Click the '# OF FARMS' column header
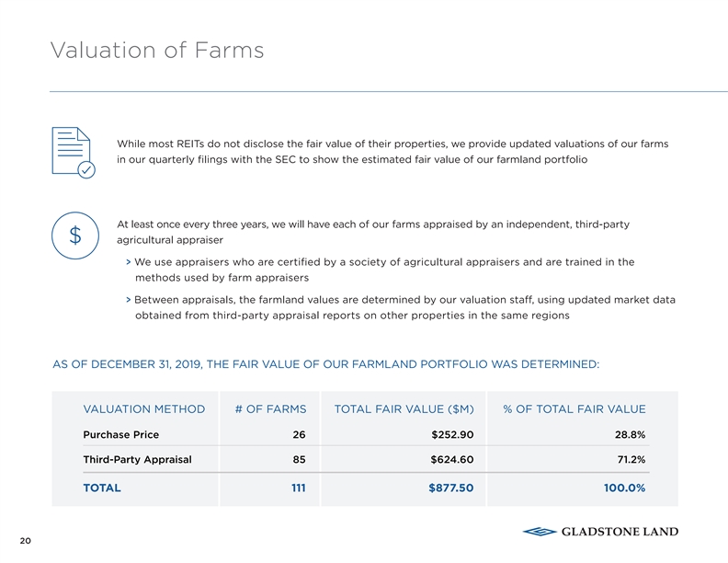This screenshot has height=563, width=728. [x=271, y=409]
